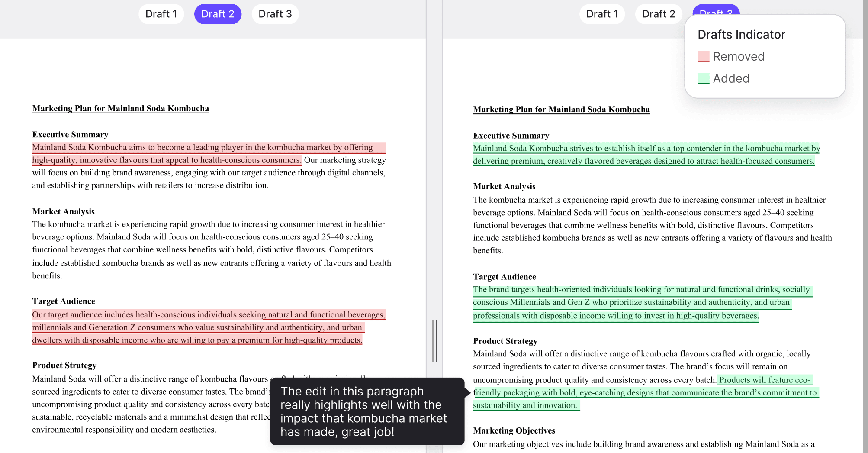Click the green Added color swatch
The height and width of the screenshot is (453, 868).
(x=704, y=78)
